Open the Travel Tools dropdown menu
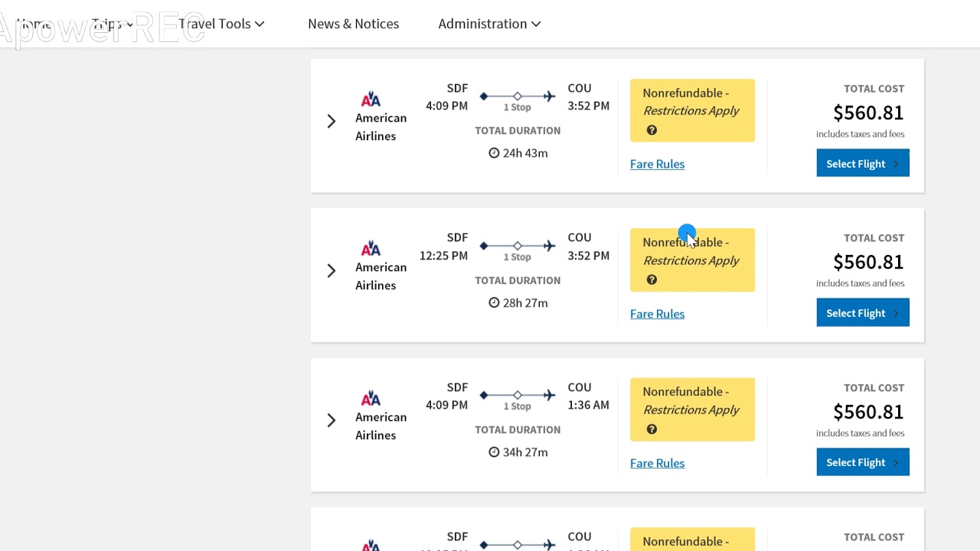Image resolution: width=980 pixels, height=551 pixels. (221, 24)
